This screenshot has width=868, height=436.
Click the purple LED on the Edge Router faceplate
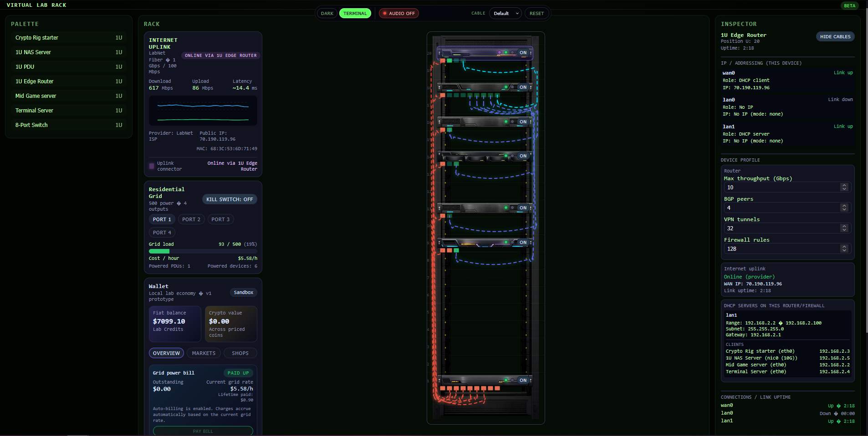pyautogui.click(x=500, y=52)
